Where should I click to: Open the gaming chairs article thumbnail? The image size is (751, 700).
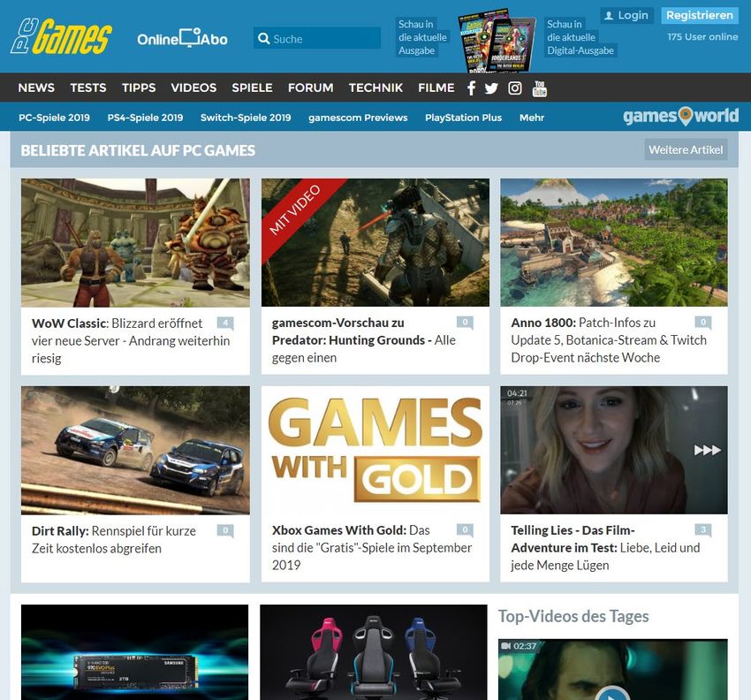click(x=374, y=652)
